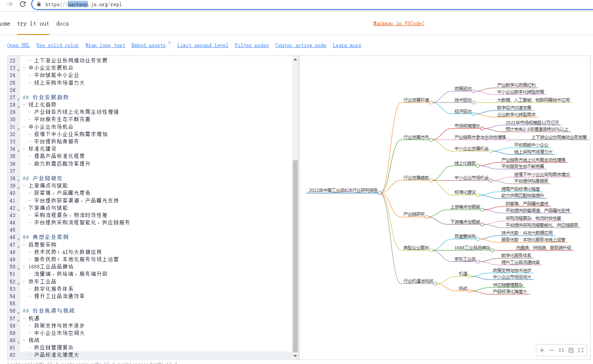The height and width of the screenshot is (364, 593).
Task: Click Use solid color option
Action: tap(58, 45)
